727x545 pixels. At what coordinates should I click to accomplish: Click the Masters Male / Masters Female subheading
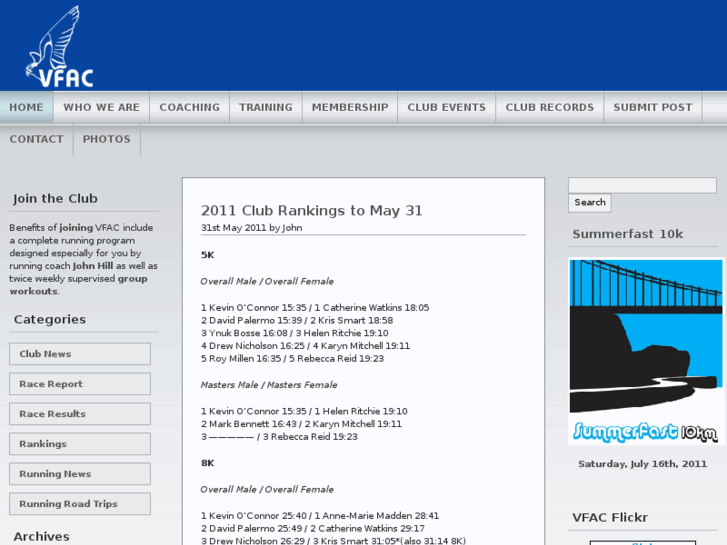[x=269, y=385]
